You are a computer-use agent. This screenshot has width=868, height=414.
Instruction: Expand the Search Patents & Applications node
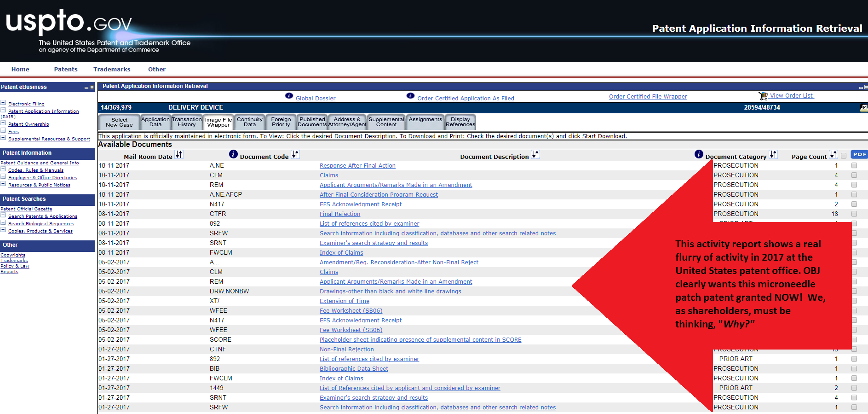click(3, 215)
